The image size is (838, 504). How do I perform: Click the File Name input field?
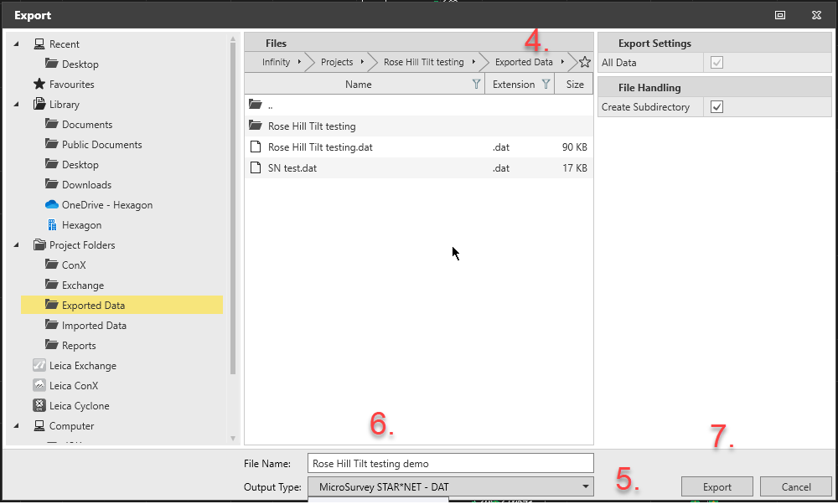[451, 463]
